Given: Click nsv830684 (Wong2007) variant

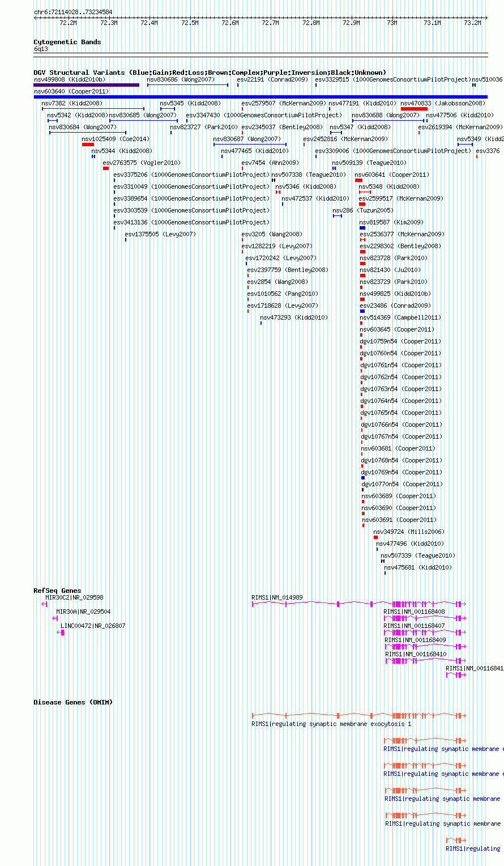Looking at the screenshot, I should point(83,127).
